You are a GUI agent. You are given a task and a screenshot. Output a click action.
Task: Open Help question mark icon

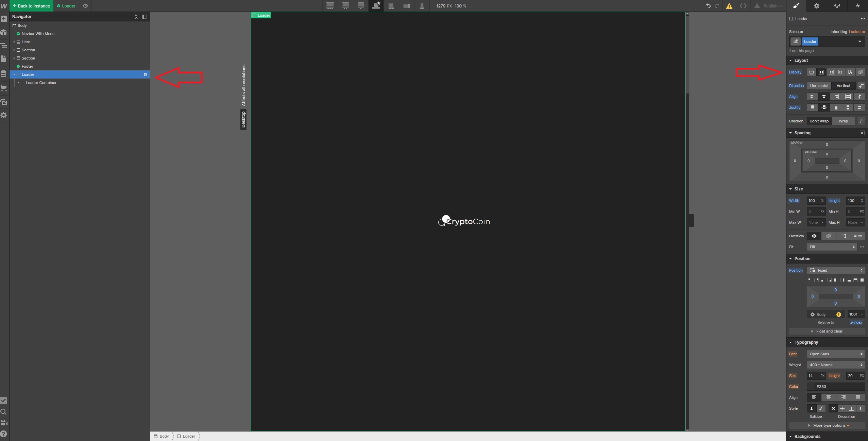coord(4,434)
